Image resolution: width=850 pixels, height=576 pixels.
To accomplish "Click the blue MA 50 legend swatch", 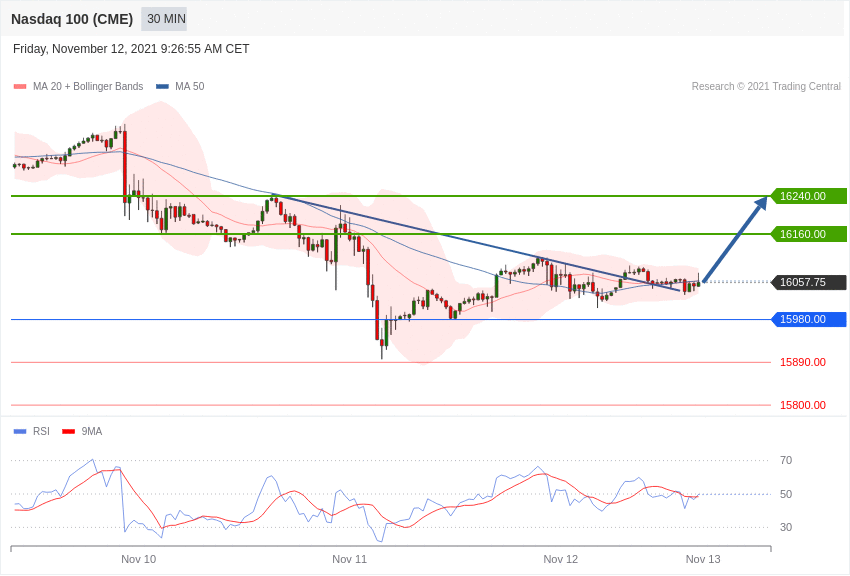I will [x=162, y=87].
